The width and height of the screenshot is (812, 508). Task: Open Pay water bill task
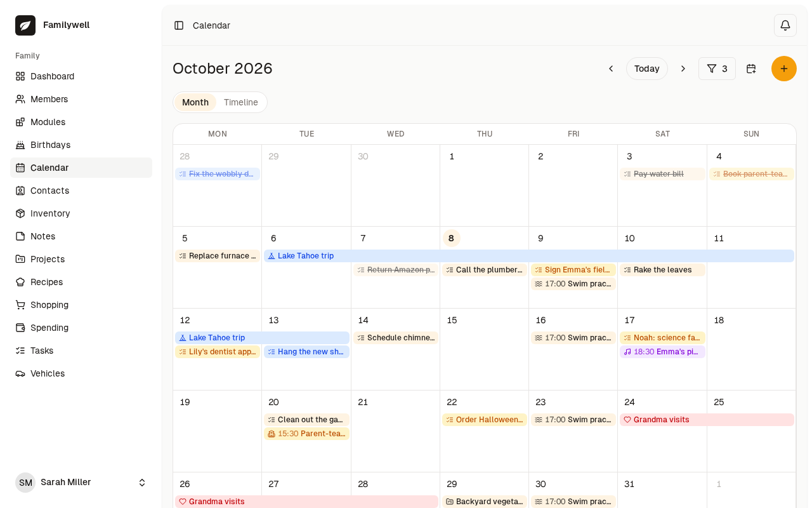(662, 174)
